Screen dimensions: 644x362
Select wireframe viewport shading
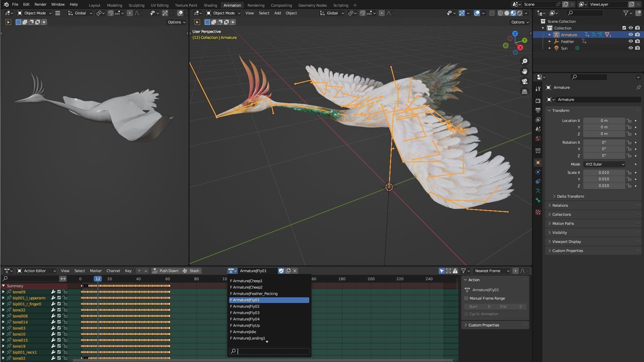click(500, 13)
